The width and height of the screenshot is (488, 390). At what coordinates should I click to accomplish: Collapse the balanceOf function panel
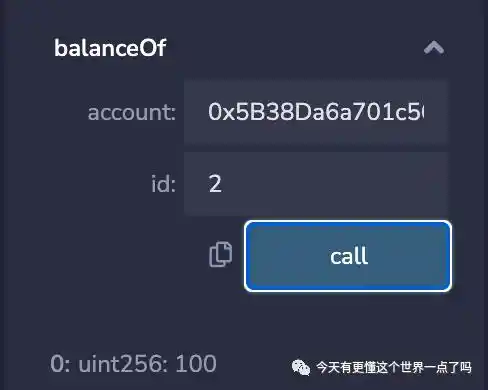(434, 48)
